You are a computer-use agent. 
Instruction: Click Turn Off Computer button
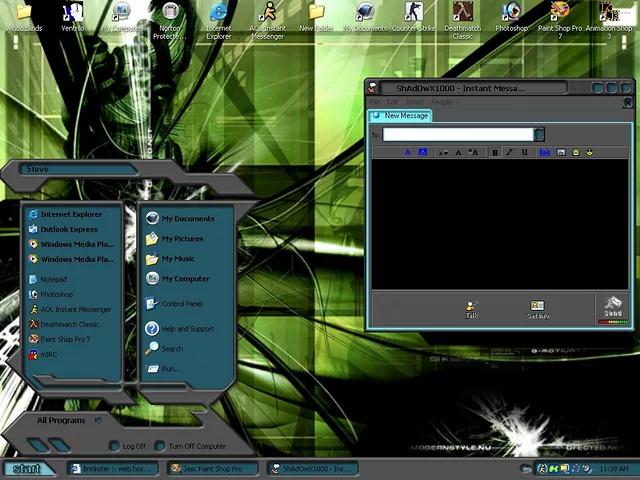pyautogui.click(x=191, y=446)
